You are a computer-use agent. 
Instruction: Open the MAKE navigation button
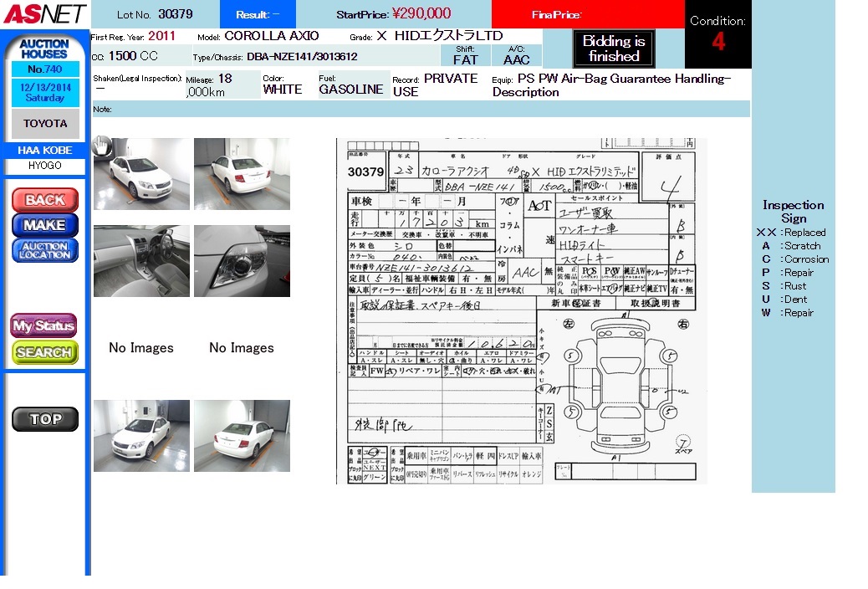[44, 225]
